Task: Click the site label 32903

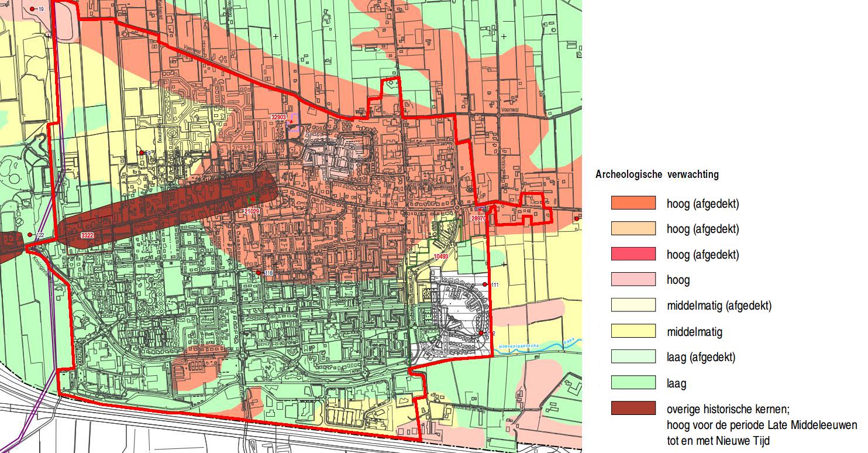Action: [x=279, y=117]
